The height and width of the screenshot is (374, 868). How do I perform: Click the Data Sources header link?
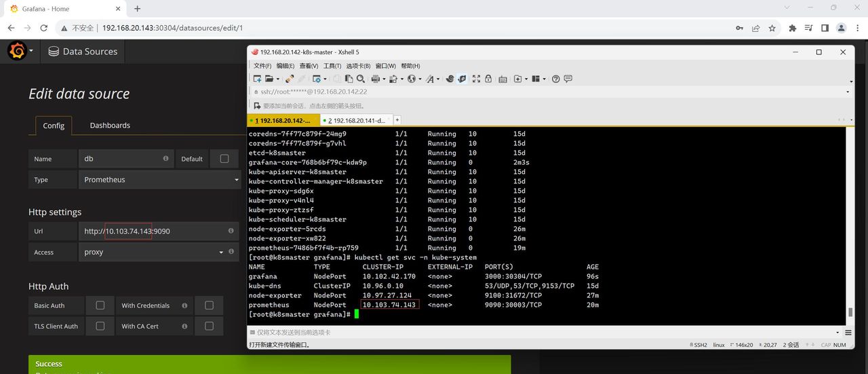pos(83,52)
